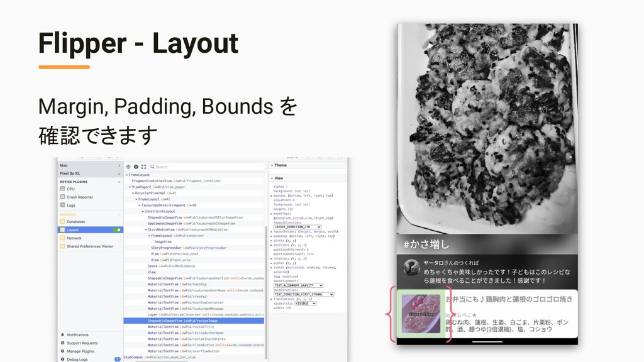Click the accessibility mode icon beside the crosshair

136,167
